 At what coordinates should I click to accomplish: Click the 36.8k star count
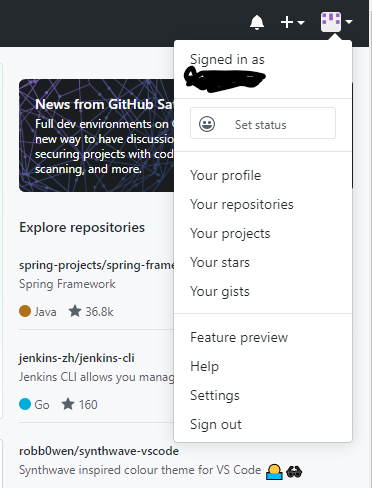(x=99, y=312)
